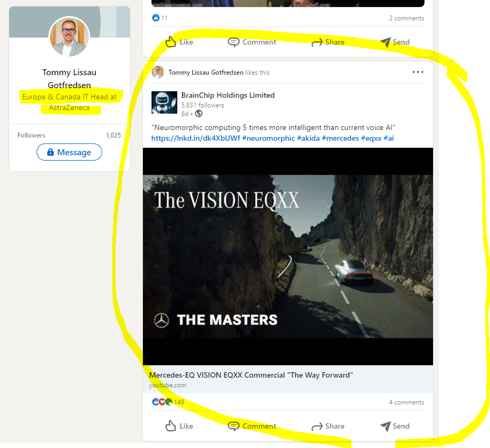Viewport: 490px width, 448px height.
Task: Open the #eqxx hashtag
Action: (371, 138)
